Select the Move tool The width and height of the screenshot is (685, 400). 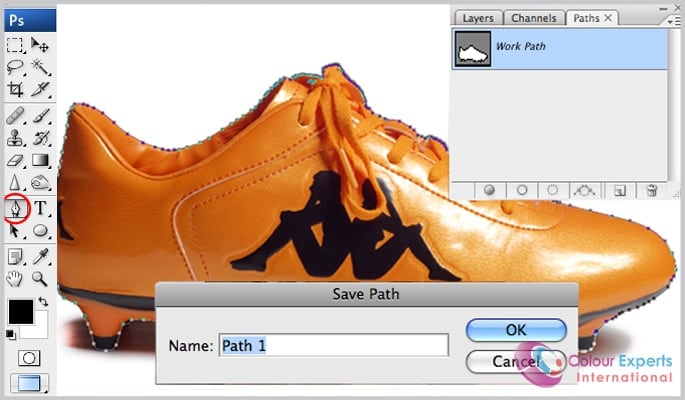coord(40,45)
